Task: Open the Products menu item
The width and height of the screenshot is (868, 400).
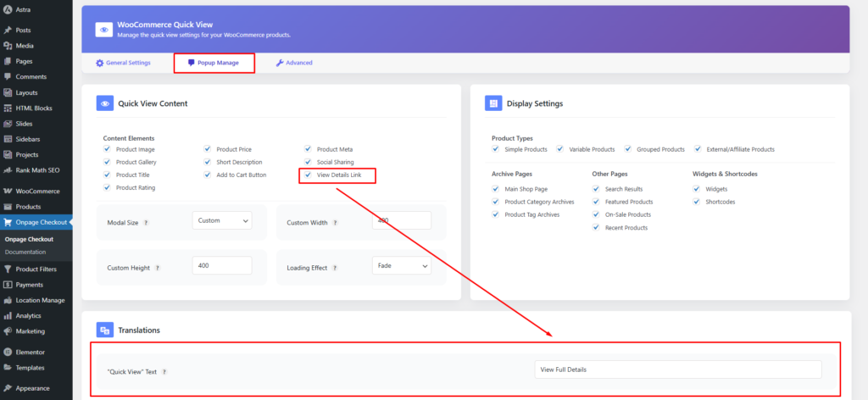Action: pos(28,207)
